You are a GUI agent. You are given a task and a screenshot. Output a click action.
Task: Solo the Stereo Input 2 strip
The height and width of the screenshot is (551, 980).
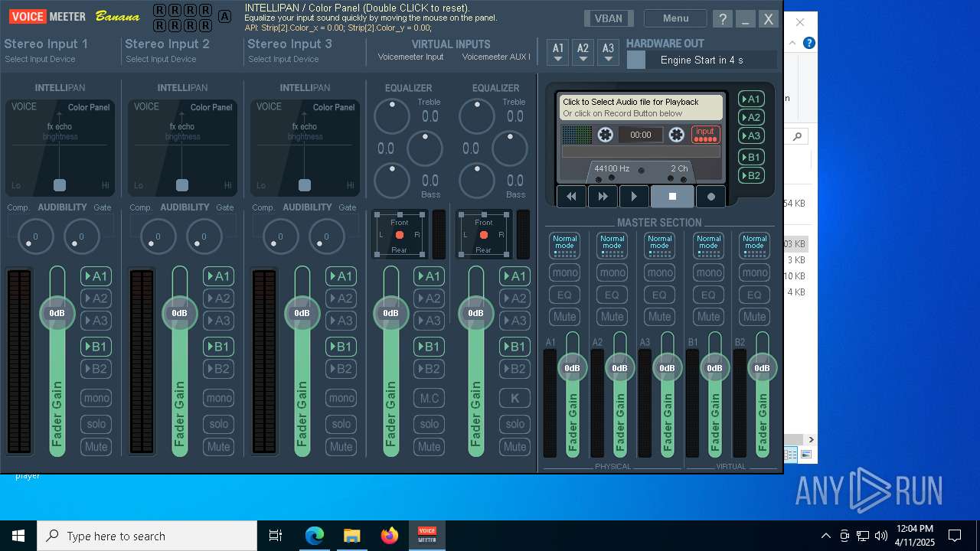coord(218,424)
